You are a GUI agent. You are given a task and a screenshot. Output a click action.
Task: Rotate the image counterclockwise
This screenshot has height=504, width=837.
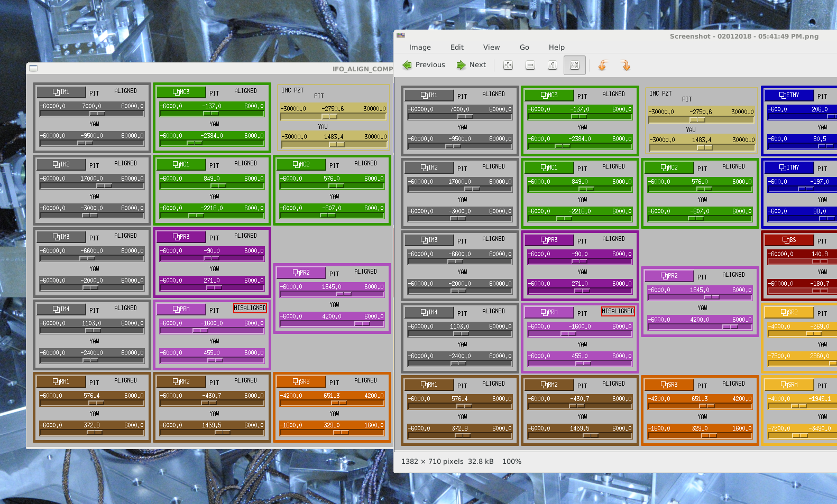point(603,65)
